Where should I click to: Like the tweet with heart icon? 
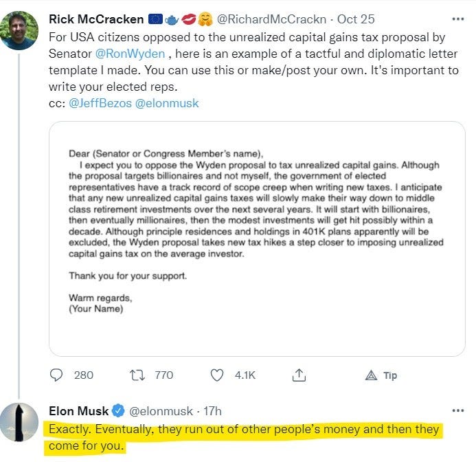217,375
